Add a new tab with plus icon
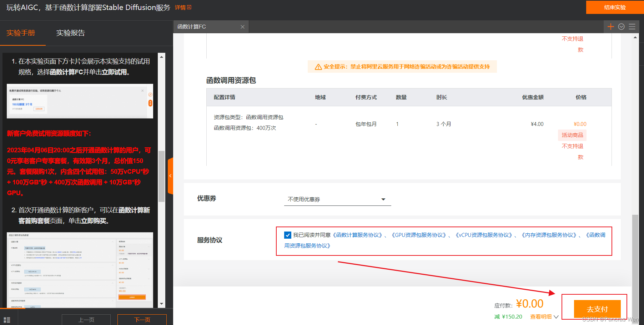 611,27
